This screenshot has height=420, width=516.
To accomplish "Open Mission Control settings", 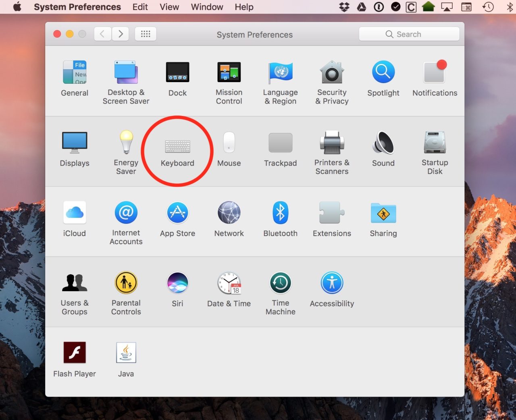I will (x=229, y=83).
